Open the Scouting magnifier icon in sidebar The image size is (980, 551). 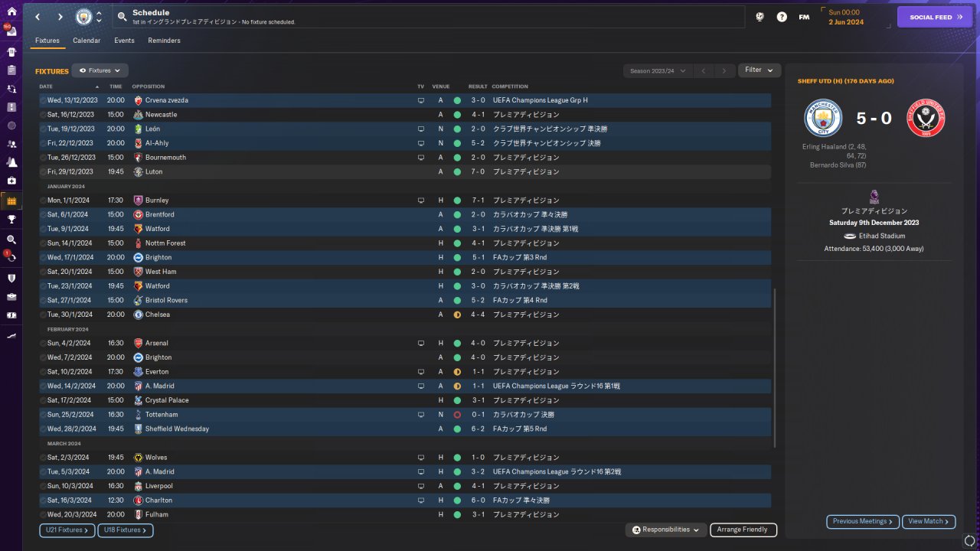point(11,240)
